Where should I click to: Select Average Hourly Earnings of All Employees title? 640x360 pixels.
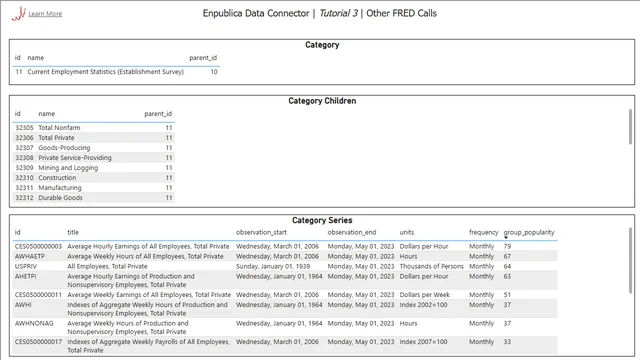click(x=148, y=247)
